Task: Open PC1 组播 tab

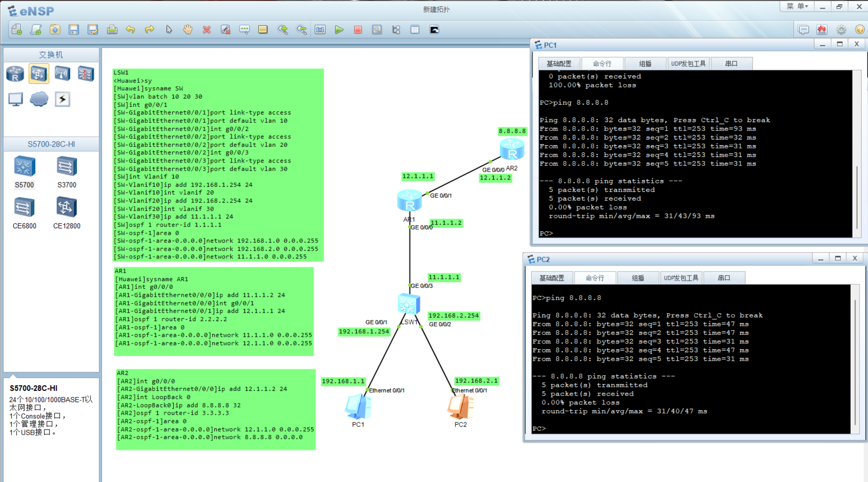Action: [645, 64]
